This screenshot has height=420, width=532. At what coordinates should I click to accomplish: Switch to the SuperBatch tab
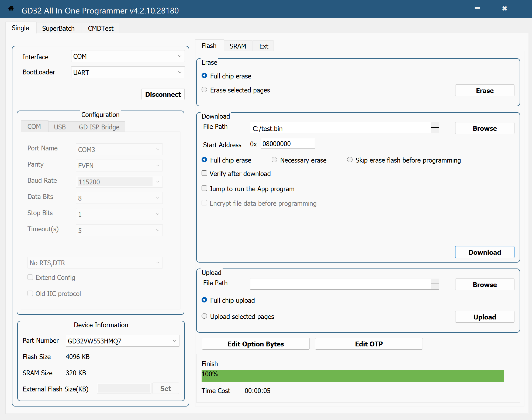tap(58, 28)
